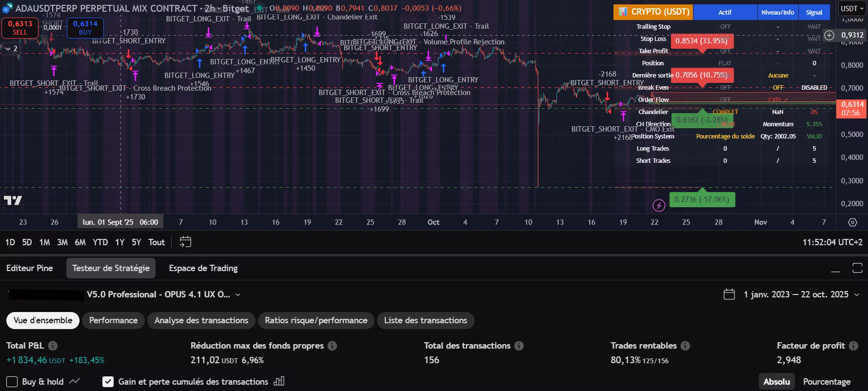The height and width of the screenshot is (391, 868).
Task: Open the USDT currency dropdown
Action: pyautogui.click(x=852, y=8)
